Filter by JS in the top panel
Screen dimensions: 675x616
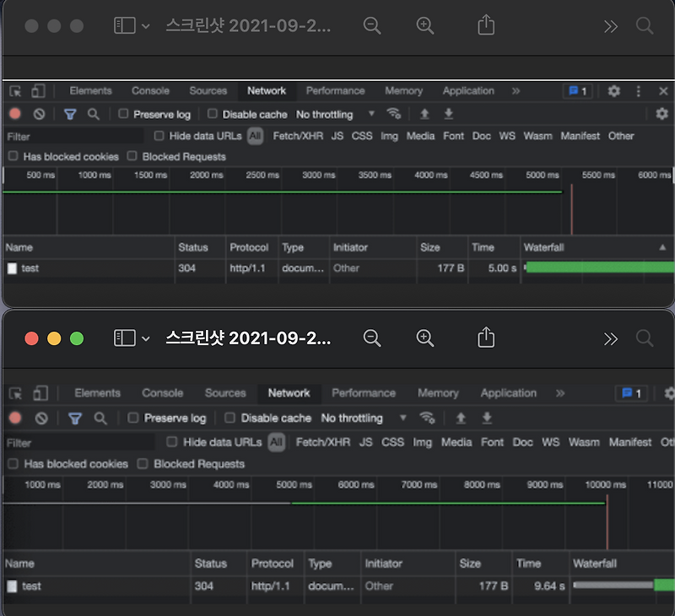tap(337, 136)
